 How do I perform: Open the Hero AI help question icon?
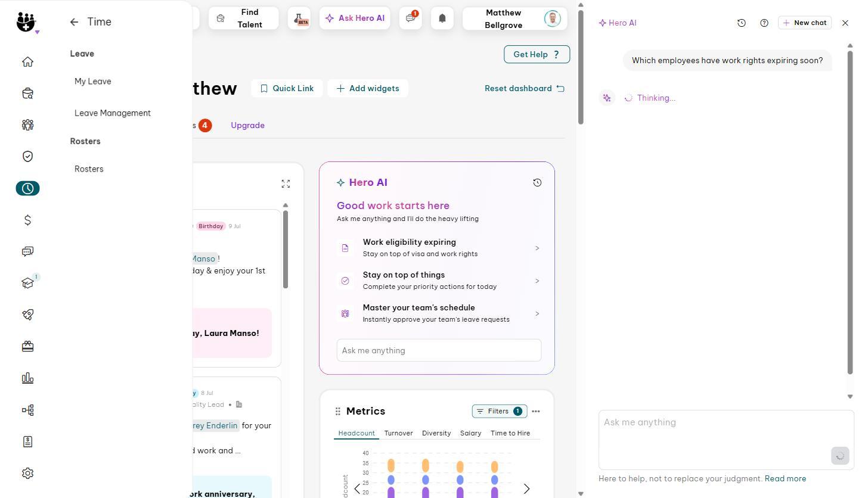click(764, 23)
